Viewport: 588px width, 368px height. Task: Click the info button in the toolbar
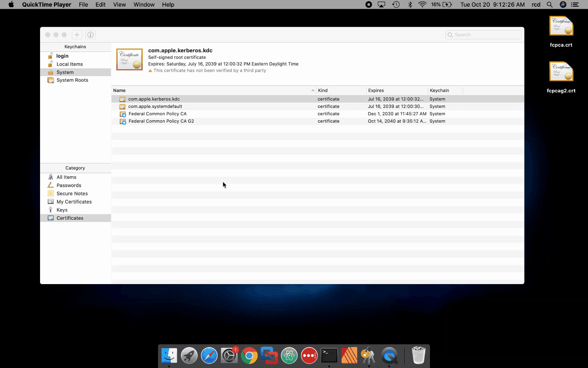click(x=90, y=35)
